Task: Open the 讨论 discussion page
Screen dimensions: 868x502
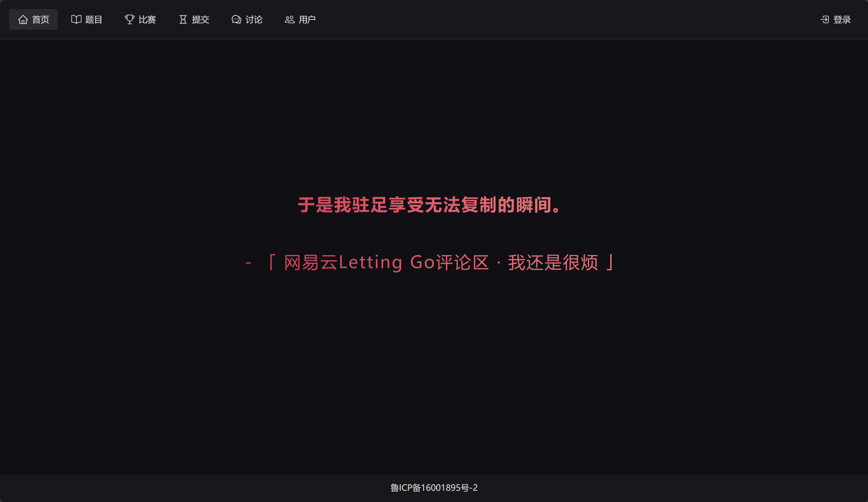Action: (254, 20)
